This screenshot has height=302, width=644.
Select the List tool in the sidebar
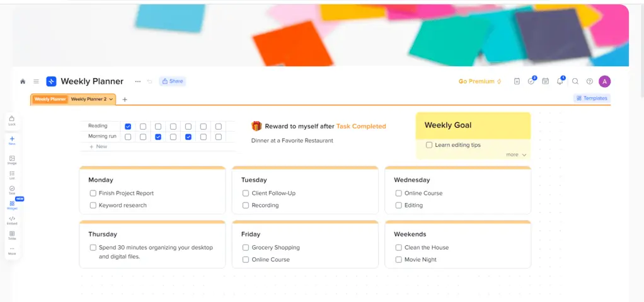pos(12,175)
